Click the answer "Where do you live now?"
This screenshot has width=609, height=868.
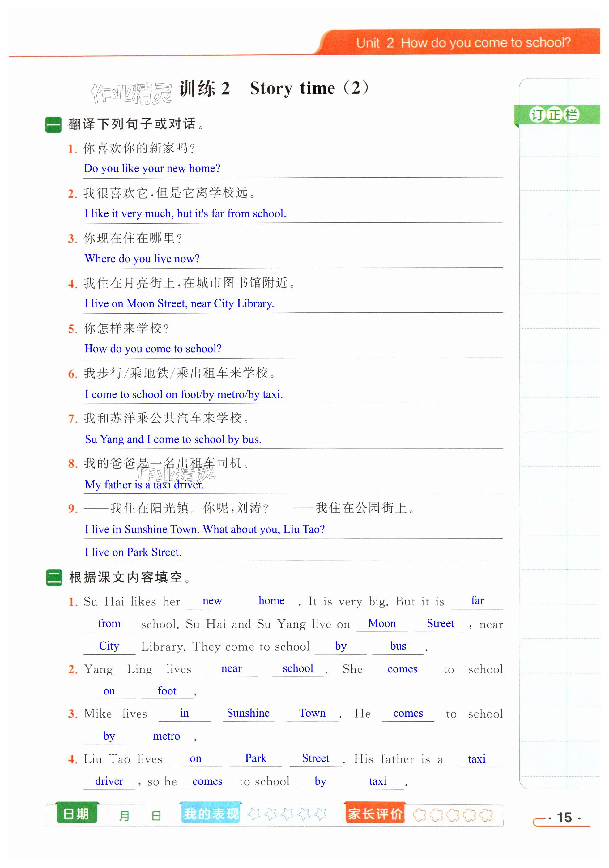click(142, 259)
